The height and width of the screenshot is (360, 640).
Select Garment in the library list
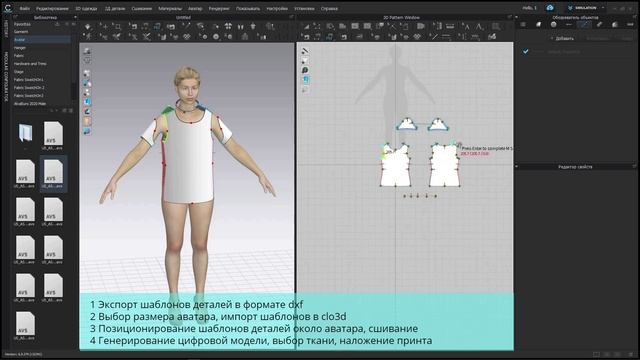pos(21,32)
